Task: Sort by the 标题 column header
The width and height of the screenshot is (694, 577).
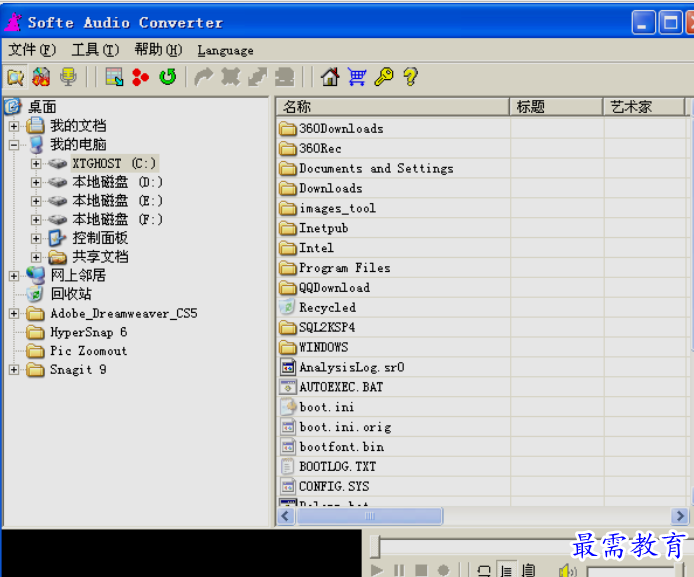Action: coord(556,107)
